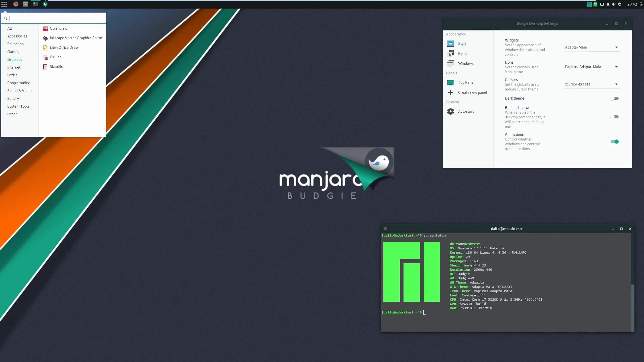The width and height of the screenshot is (644, 362).
Task: Close the terminal window
Action: 630,229
